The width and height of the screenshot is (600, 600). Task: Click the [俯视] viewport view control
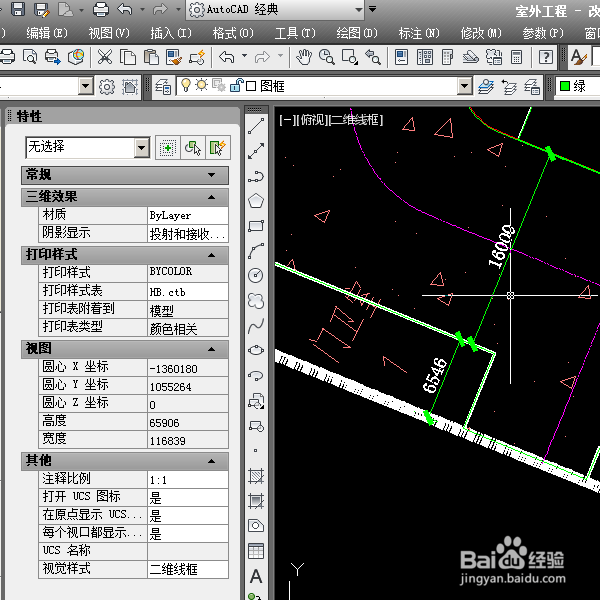312,121
